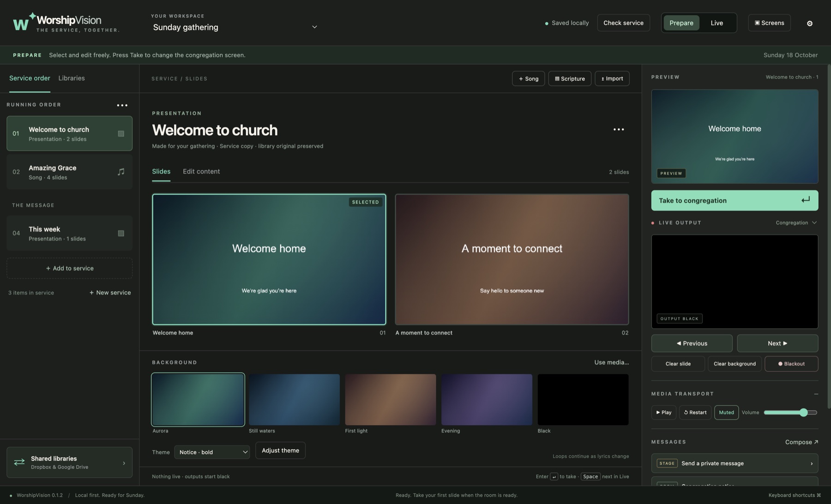The height and width of the screenshot is (504, 831).
Task: Select the Evening background swatch
Action: [x=487, y=400]
